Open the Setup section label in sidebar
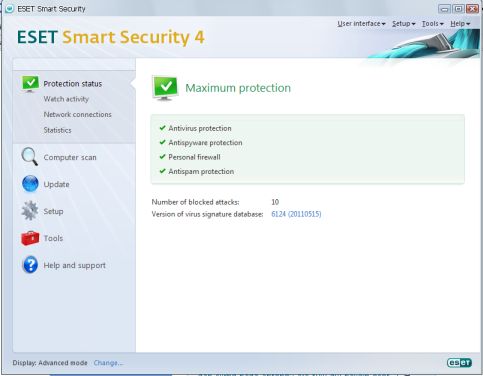483x376 pixels. 53,211
